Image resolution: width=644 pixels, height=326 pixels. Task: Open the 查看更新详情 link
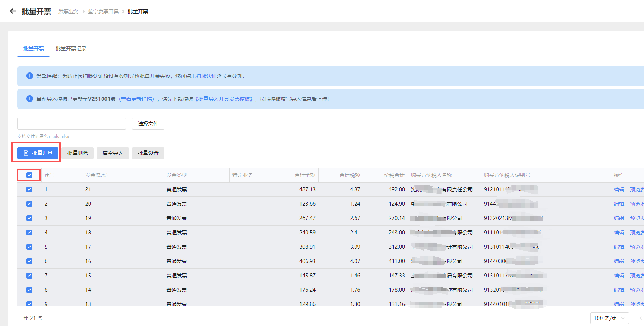(137, 99)
